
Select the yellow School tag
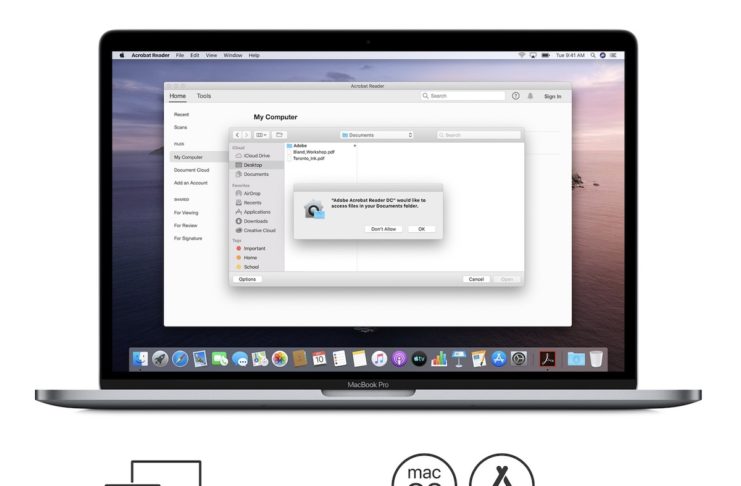pos(251,267)
